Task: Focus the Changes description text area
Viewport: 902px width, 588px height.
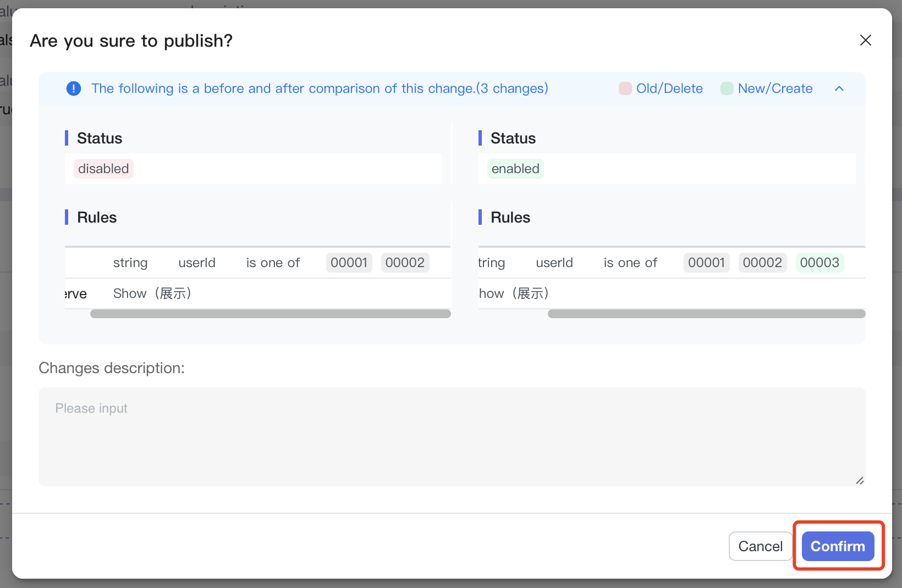Action: 451,436
